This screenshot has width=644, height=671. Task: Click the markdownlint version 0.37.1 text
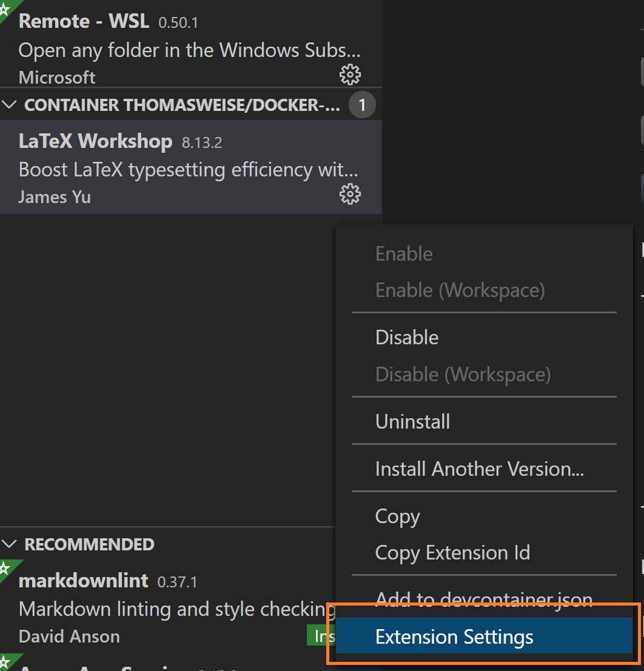pos(177,582)
